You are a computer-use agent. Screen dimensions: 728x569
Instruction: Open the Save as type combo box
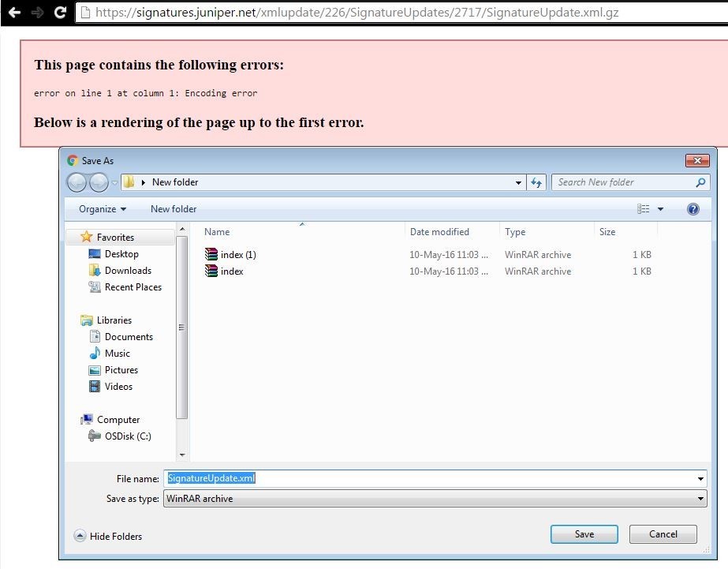[435, 499]
